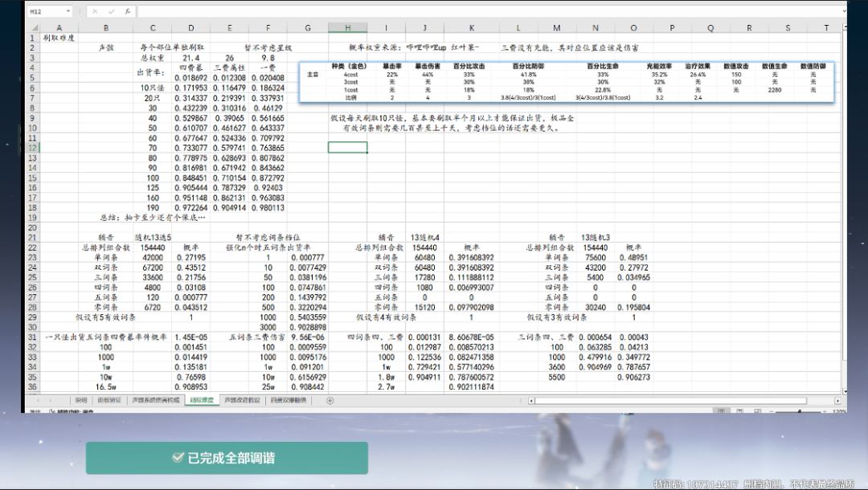Switch to Page Break Preview in status bar
Screen dimensions: 868x490
[758, 410]
